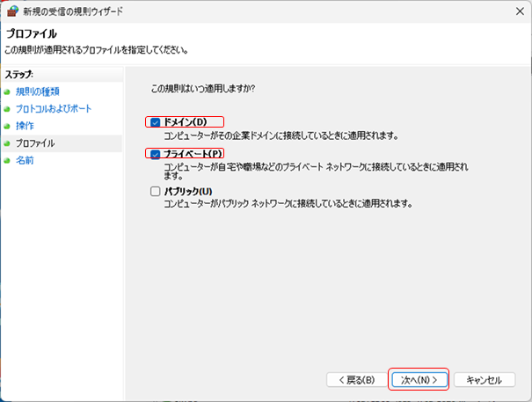Go back with < 戻る(B) button
This screenshot has width=532, height=402.
click(355, 380)
